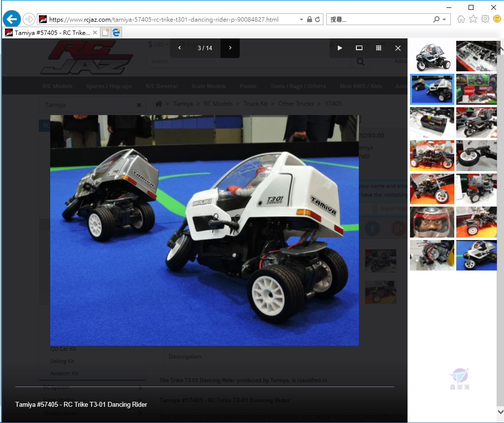Image resolution: width=504 pixels, height=423 pixels.
Task: Open the Tools / Bags / Others menu
Action: click(x=298, y=86)
